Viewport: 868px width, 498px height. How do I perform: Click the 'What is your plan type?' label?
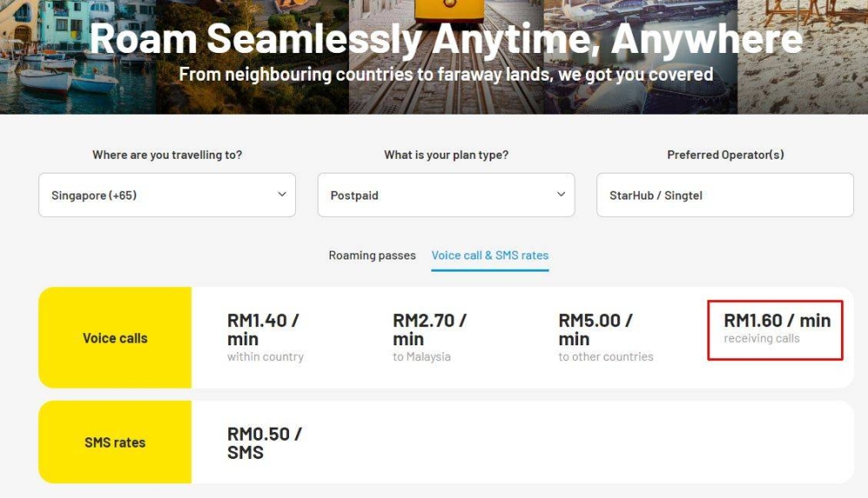coord(446,155)
